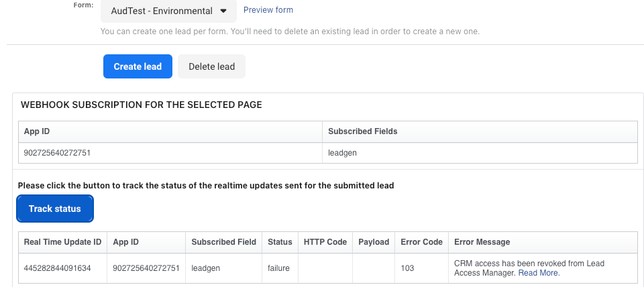Click the Error Code column header

(421, 242)
